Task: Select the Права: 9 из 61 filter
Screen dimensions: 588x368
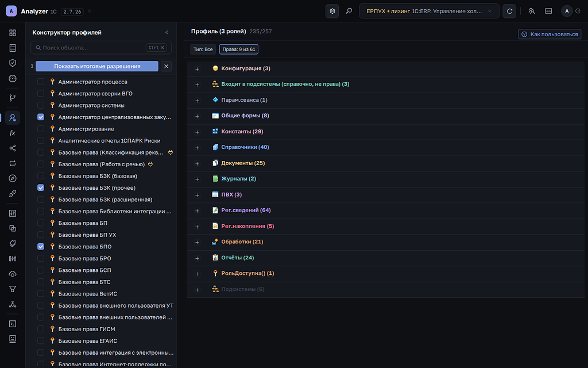Action: (x=239, y=49)
